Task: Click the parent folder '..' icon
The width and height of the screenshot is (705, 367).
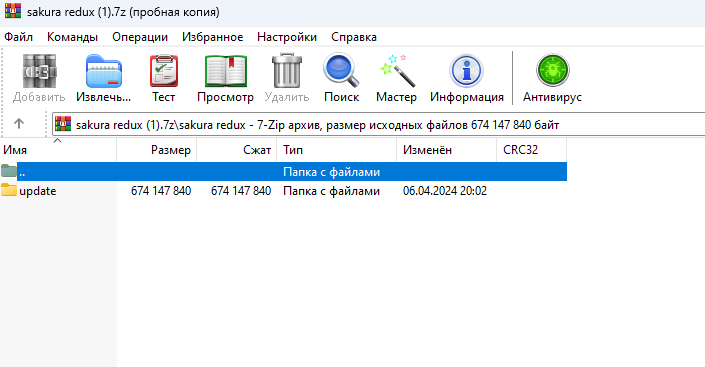Action: coord(9,171)
